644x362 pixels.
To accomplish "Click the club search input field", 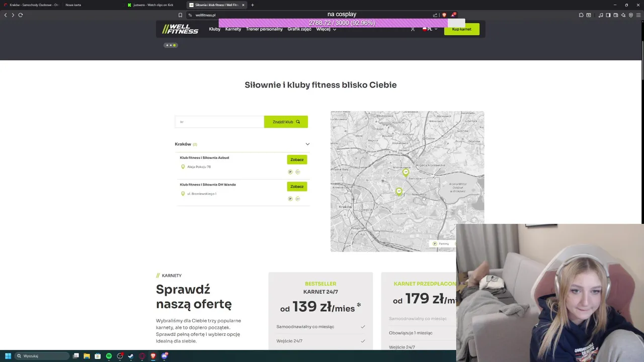I will pyautogui.click(x=219, y=122).
